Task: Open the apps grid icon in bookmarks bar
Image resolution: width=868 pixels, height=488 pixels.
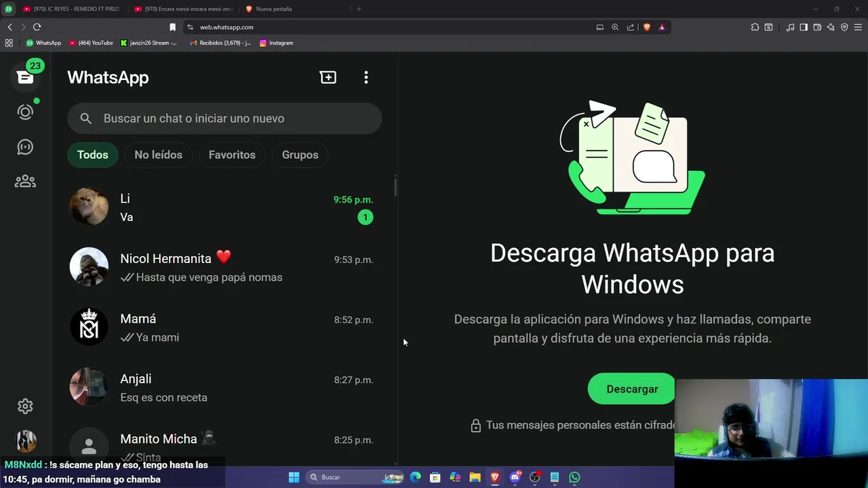Action: tap(9, 43)
